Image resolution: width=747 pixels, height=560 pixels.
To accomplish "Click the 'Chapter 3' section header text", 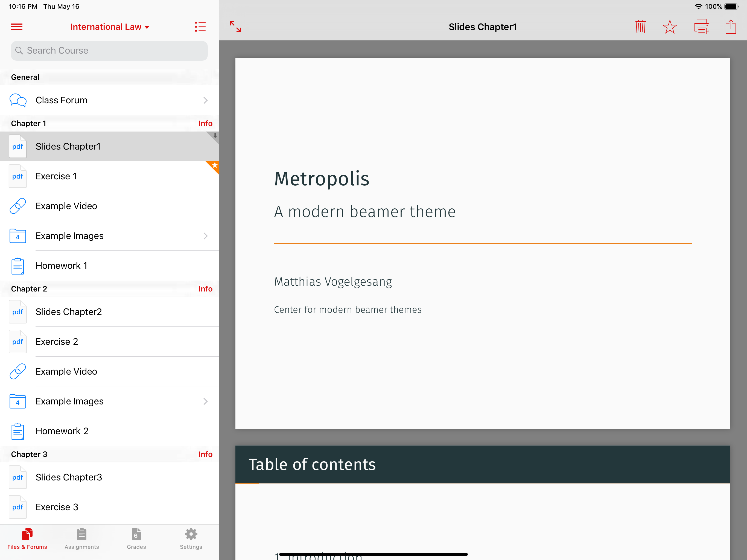I will pos(29,454).
